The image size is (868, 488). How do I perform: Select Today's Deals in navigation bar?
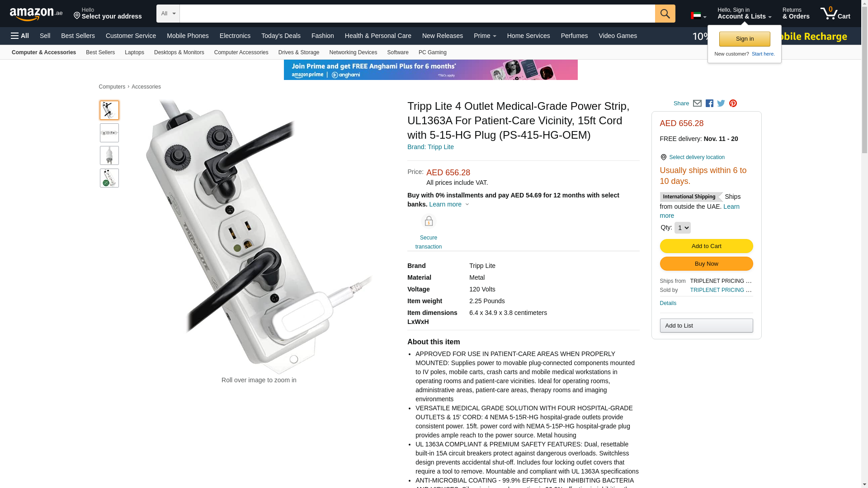[x=281, y=36]
